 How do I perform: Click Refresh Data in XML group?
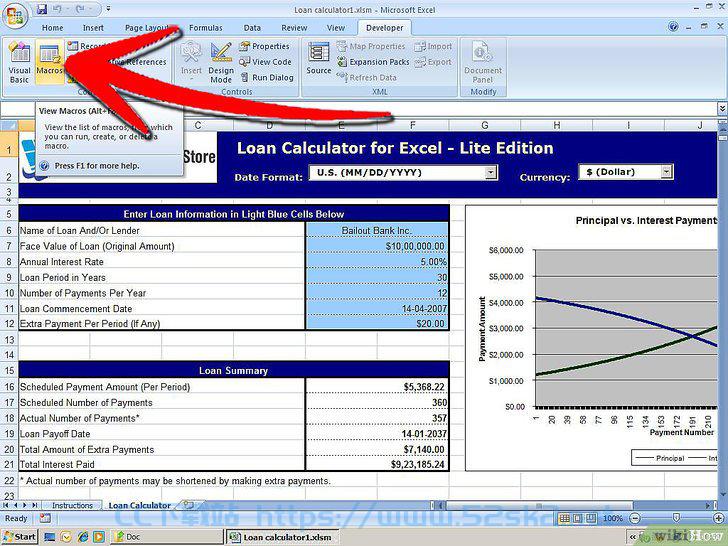pyautogui.click(x=367, y=78)
